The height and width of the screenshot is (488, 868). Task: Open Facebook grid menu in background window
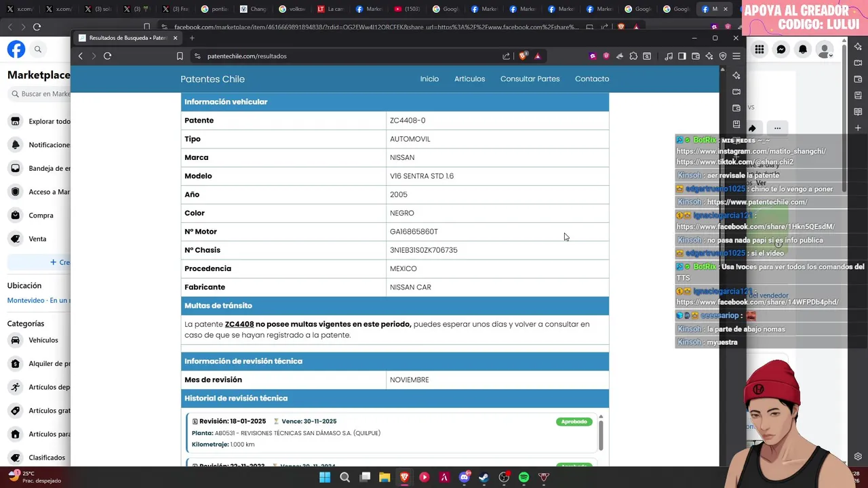[x=759, y=49]
